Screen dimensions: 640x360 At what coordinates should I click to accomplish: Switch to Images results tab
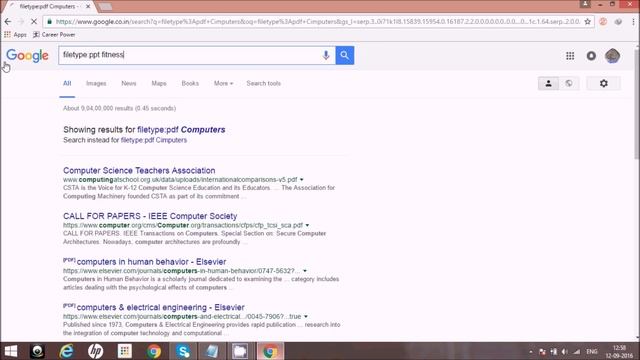(x=96, y=83)
